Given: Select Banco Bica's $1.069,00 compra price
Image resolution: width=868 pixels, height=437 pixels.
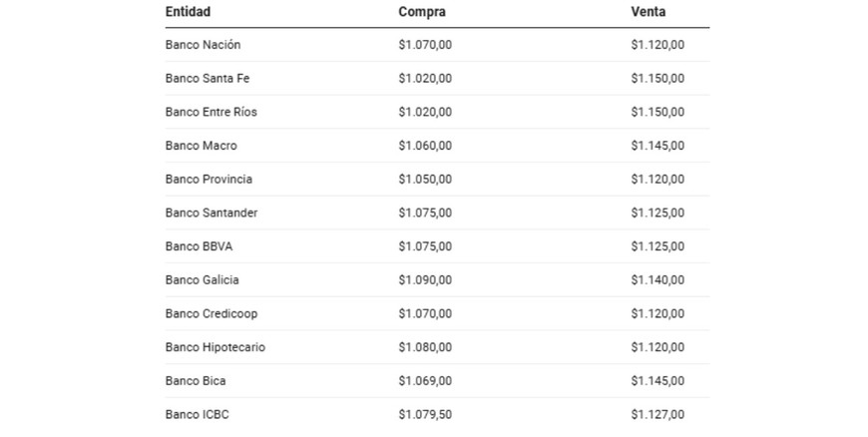Looking at the screenshot, I should tap(425, 381).
